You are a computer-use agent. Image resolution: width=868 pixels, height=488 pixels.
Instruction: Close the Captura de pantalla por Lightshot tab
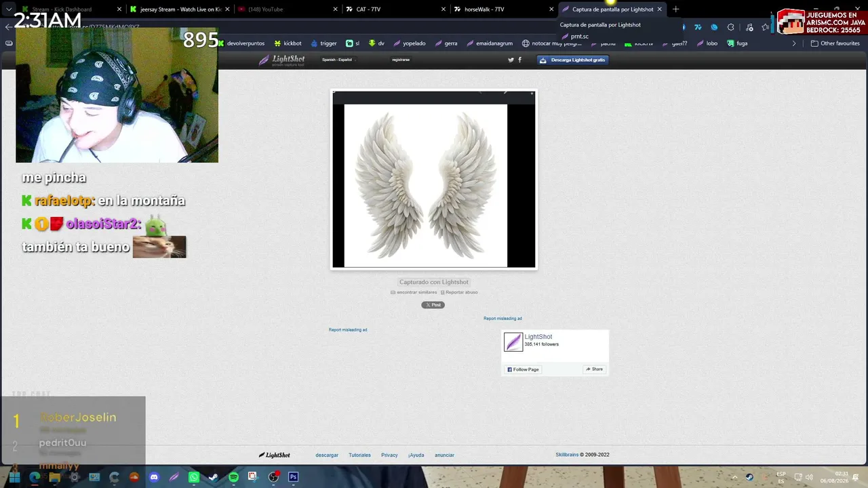tap(659, 9)
